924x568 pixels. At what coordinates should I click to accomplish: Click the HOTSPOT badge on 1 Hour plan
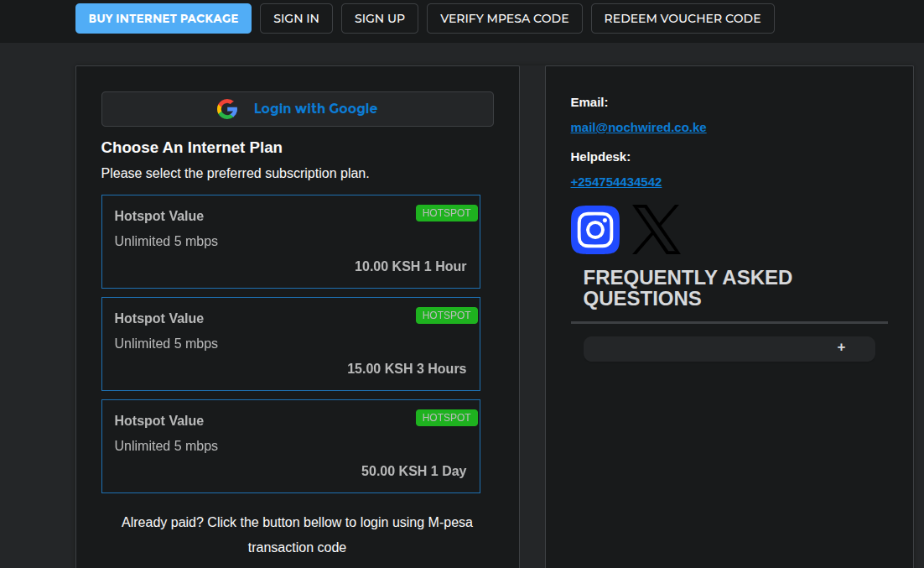pos(446,213)
